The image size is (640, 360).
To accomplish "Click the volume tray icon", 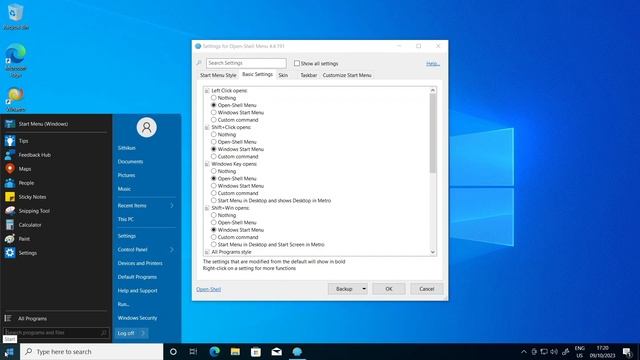I will (554, 351).
